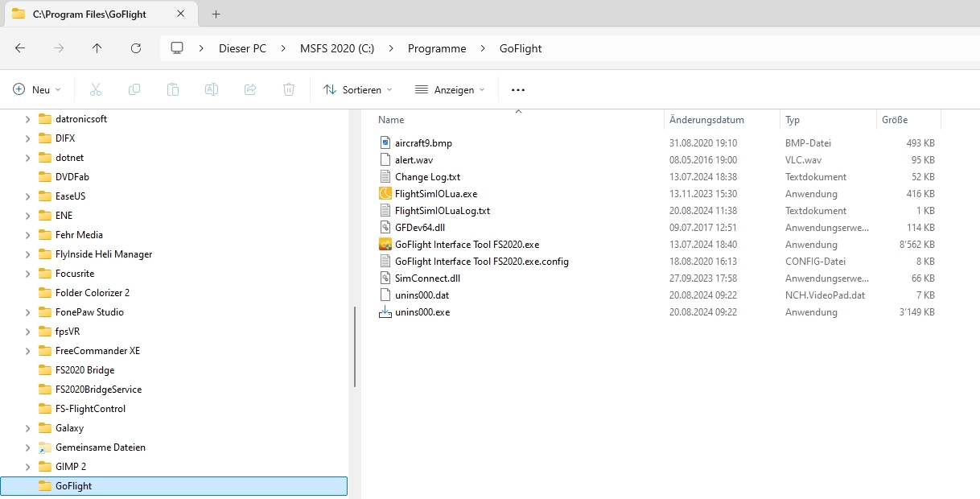This screenshot has width=980, height=499.
Task: Expand the GIMP 2 folder in tree
Action: (x=27, y=467)
